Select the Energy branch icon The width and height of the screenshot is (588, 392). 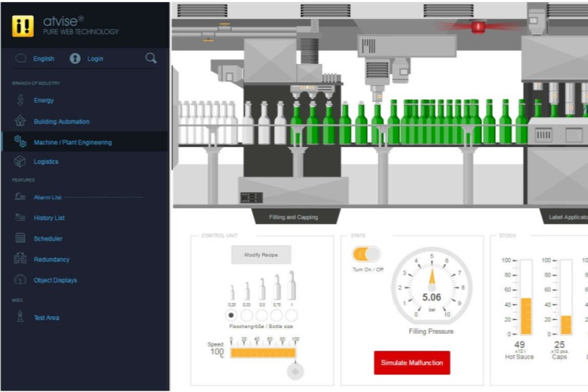pos(21,100)
